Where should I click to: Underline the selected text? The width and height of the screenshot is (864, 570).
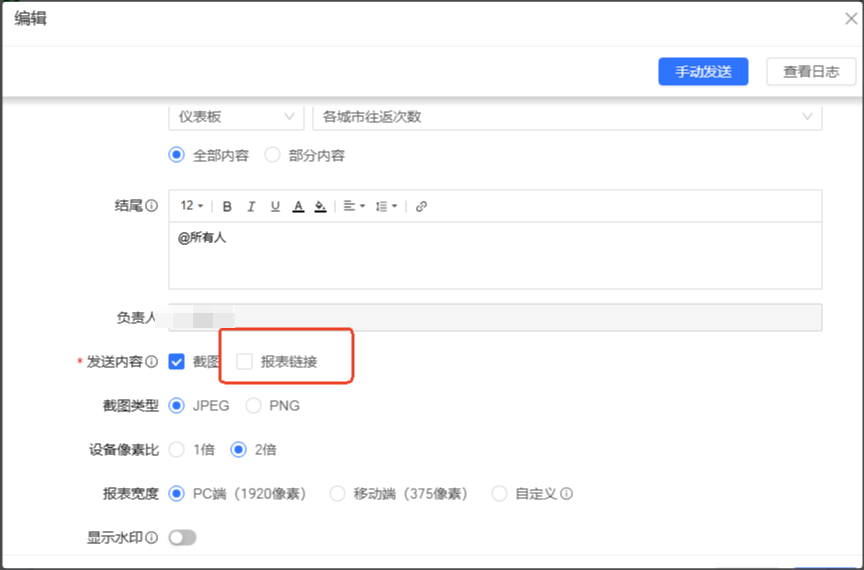[x=275, y=207]
